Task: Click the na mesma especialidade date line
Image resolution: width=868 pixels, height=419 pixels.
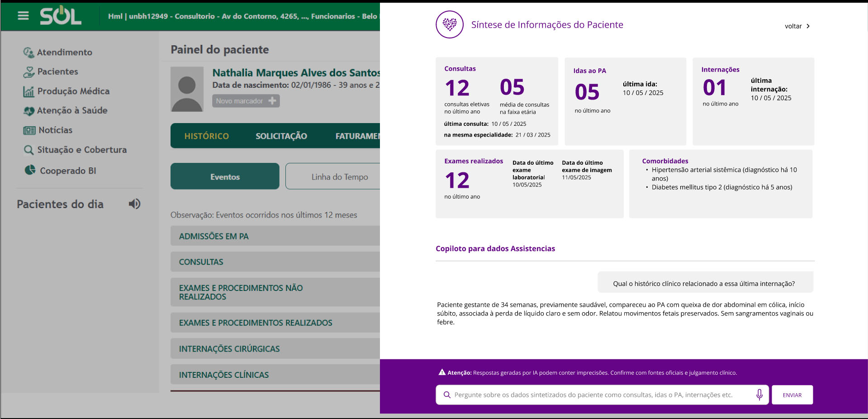Action: coord(497,135)
